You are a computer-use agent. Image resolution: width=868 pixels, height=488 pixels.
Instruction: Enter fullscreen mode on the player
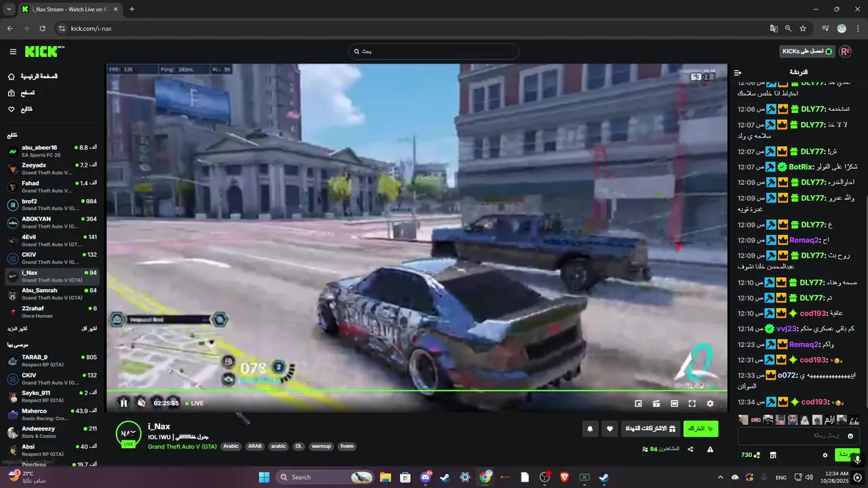pyautogui.click(x=692, y=403)
